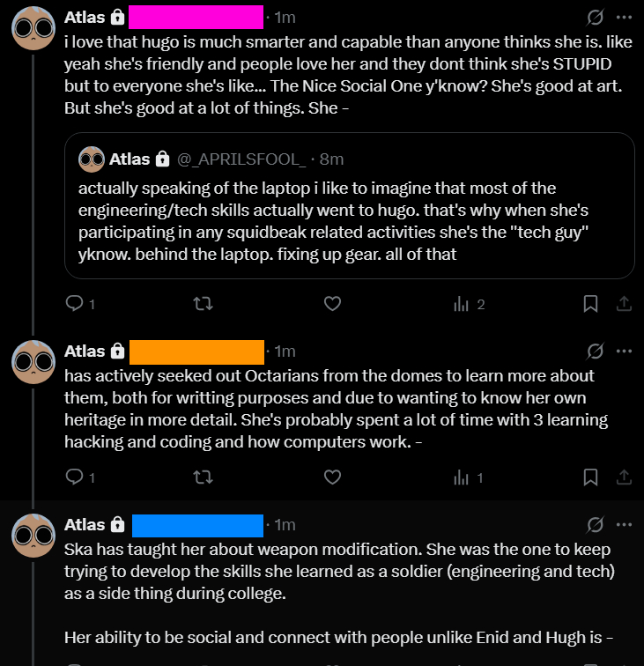Reply to the tweet about Octarians
The image size is (644, 666).
[x=75, y=477]
